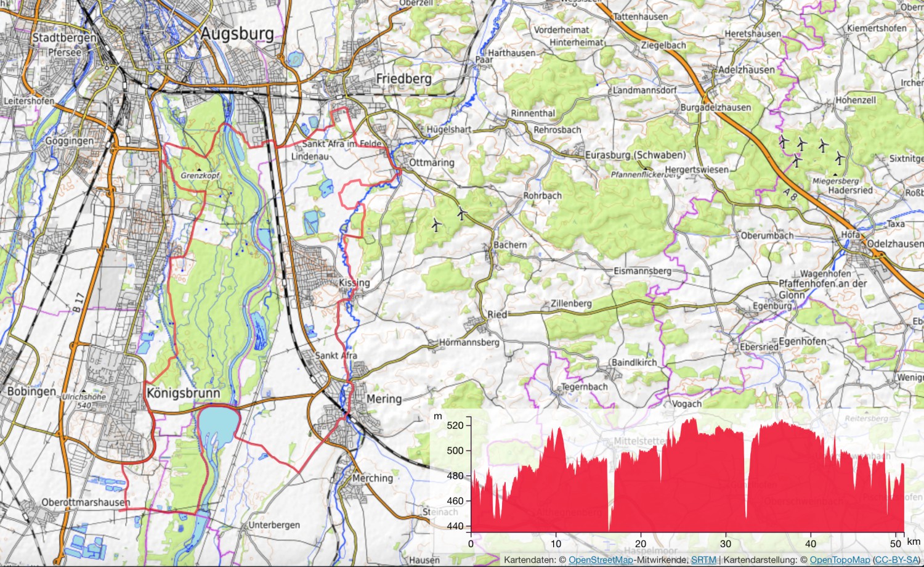Select the Friedberg town label
This screenshot has width=924, height=567.
click(403, 79)
